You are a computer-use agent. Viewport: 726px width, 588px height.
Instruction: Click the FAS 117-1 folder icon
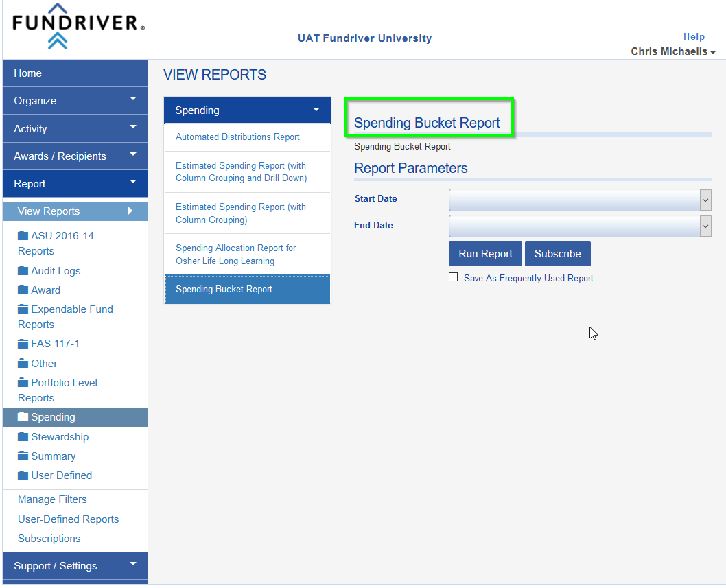[x=23, y=344]
